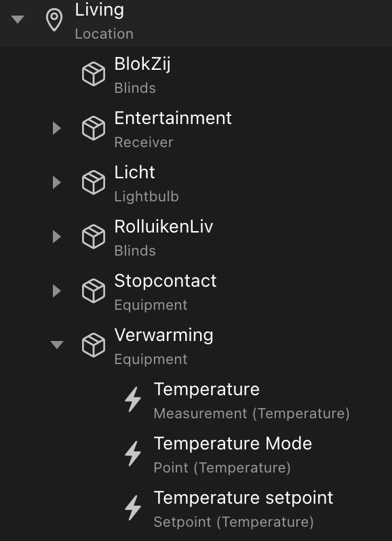The image size is (392, 541).
Task: Expand the Entertainment receiver item
Action: (56, 128)
